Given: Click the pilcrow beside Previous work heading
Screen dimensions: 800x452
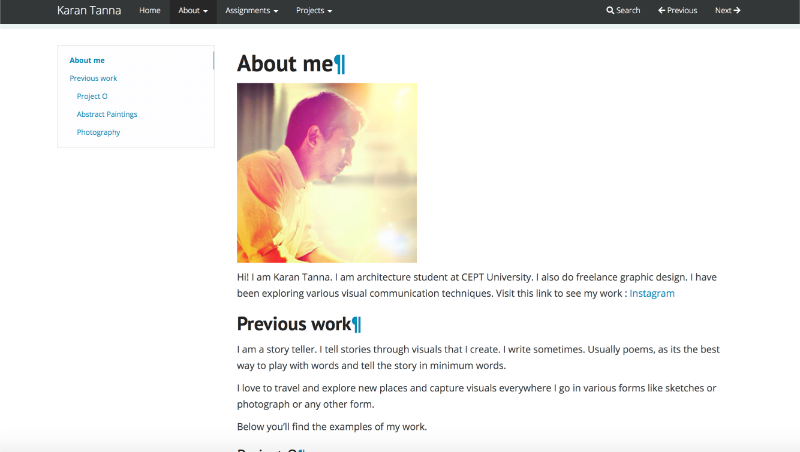Looking at the screenshot, I should click(x=357, y=324).
